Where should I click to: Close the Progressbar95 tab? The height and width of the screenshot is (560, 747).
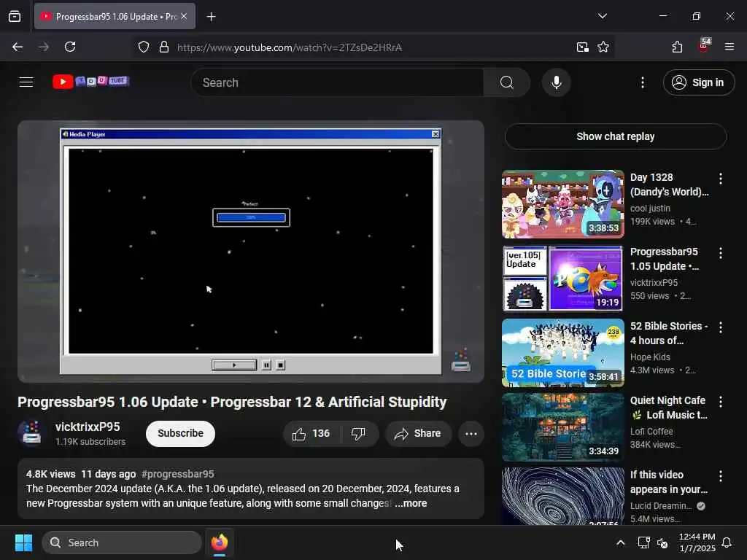tap(184, 16)
